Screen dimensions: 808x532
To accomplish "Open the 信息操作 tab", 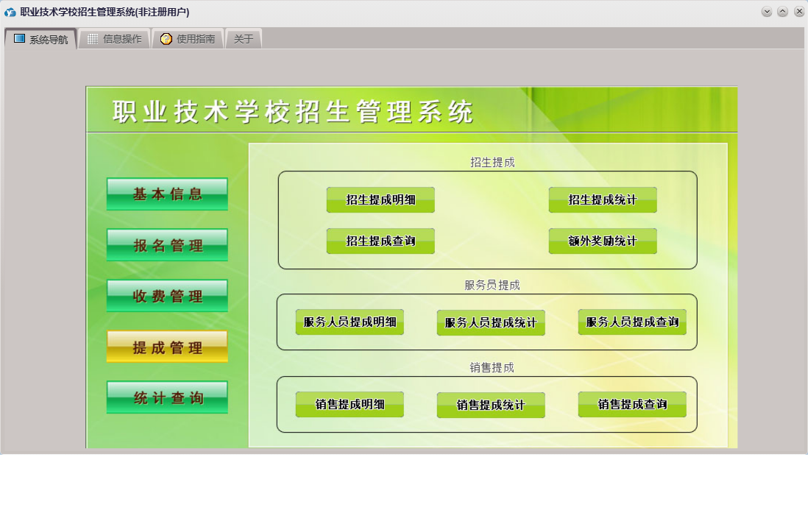I will (114, 39).
